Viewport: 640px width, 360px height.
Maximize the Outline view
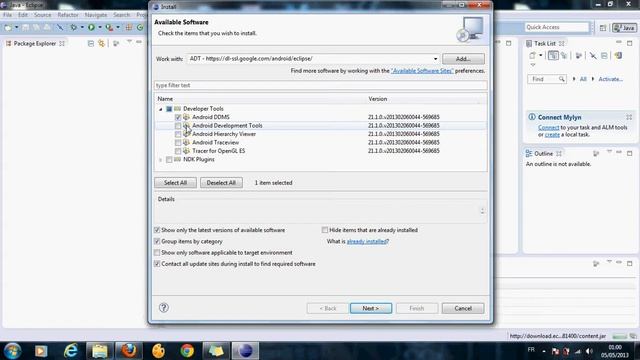(629, 153)
